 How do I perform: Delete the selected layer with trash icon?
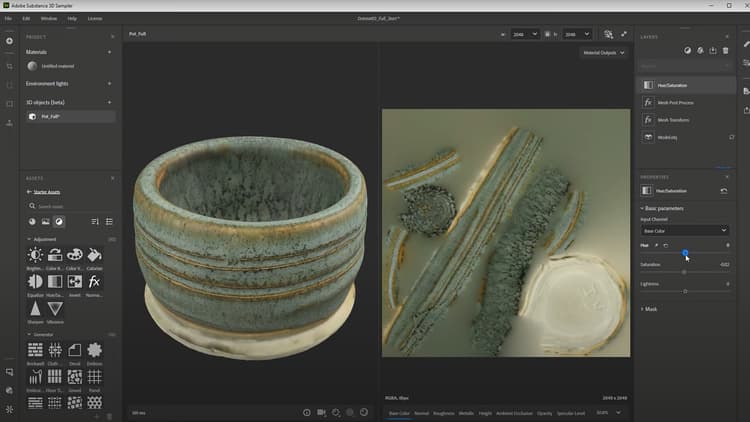point(725,50)
